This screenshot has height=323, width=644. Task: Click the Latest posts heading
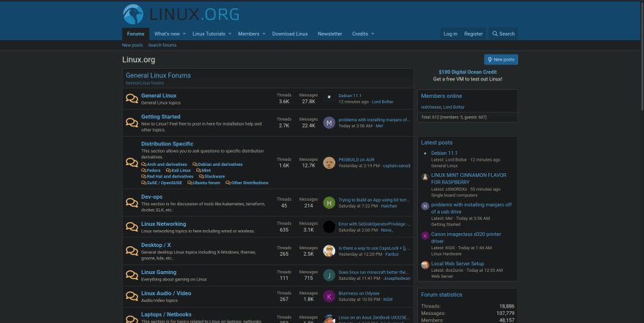tap(437, 142)
